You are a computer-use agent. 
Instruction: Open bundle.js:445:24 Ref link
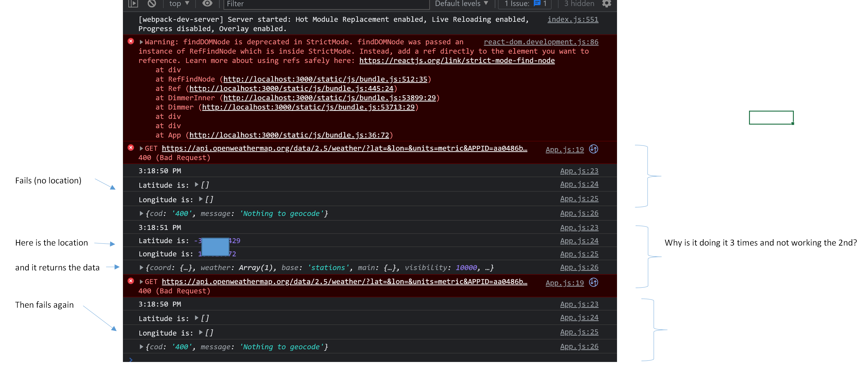coord(291,89)
